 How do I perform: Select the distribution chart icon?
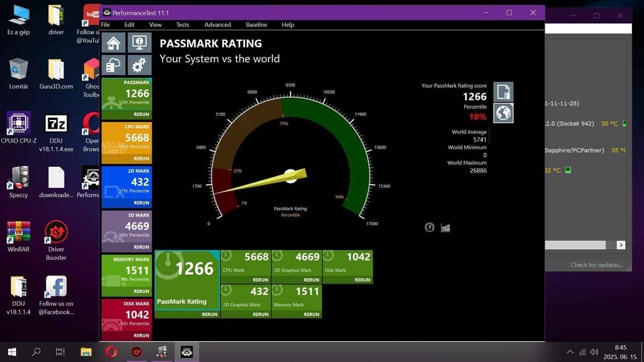click(x=445, y=227)
